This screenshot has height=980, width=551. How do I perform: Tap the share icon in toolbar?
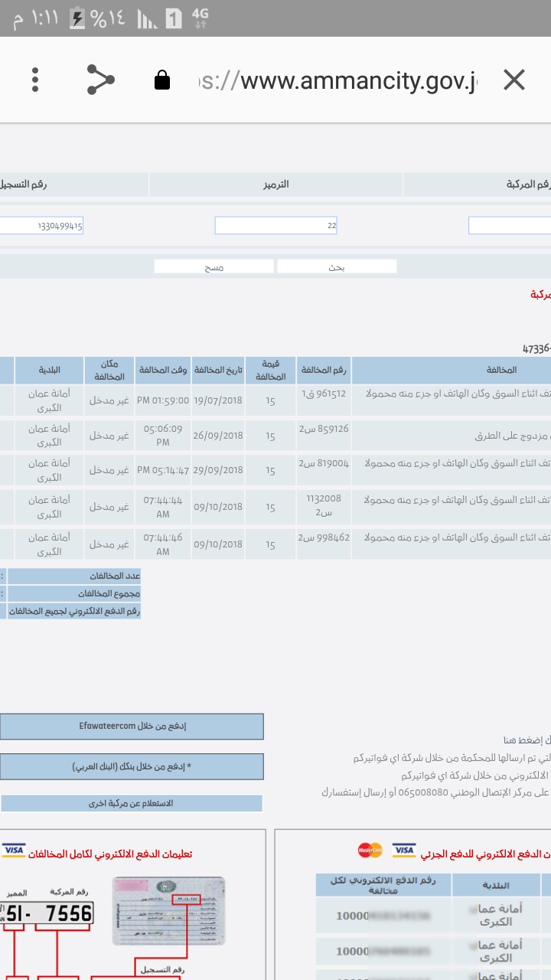point(100,80)
